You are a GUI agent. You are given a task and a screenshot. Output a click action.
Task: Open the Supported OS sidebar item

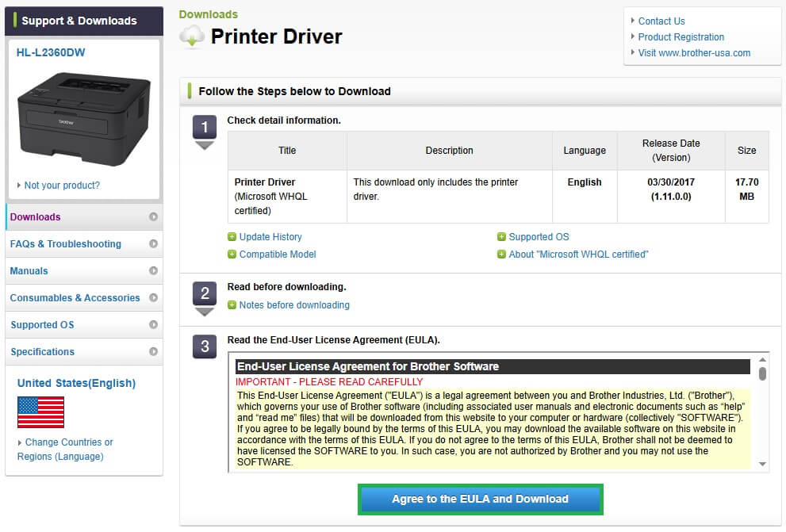point(84,325)
